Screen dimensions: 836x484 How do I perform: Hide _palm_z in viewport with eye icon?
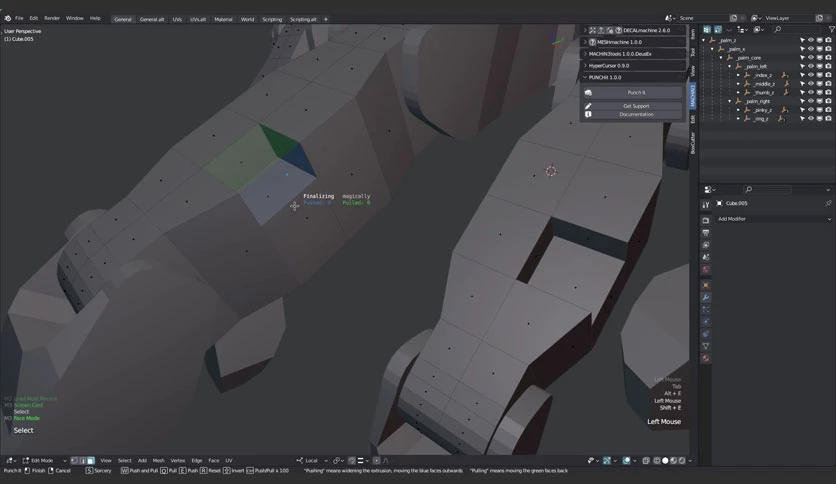pos(811,41)
